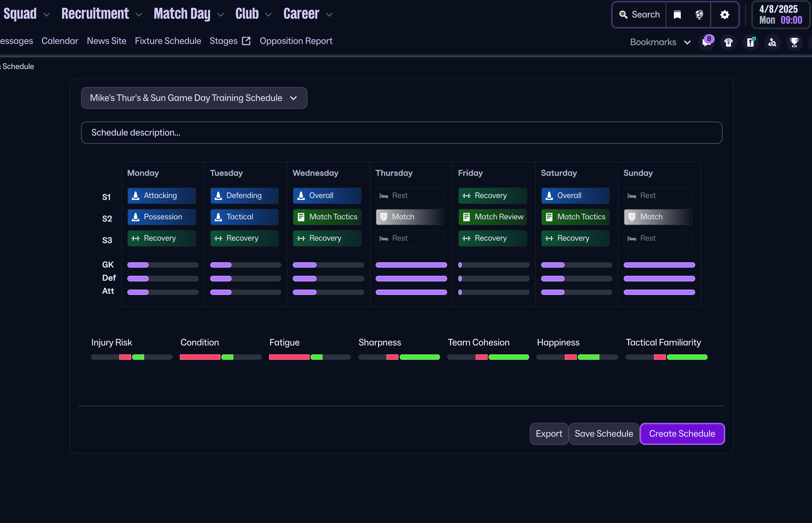Open the globe world icon
Image resolution: width=812 pixels, height=523 pixels.
pos(699,15)
